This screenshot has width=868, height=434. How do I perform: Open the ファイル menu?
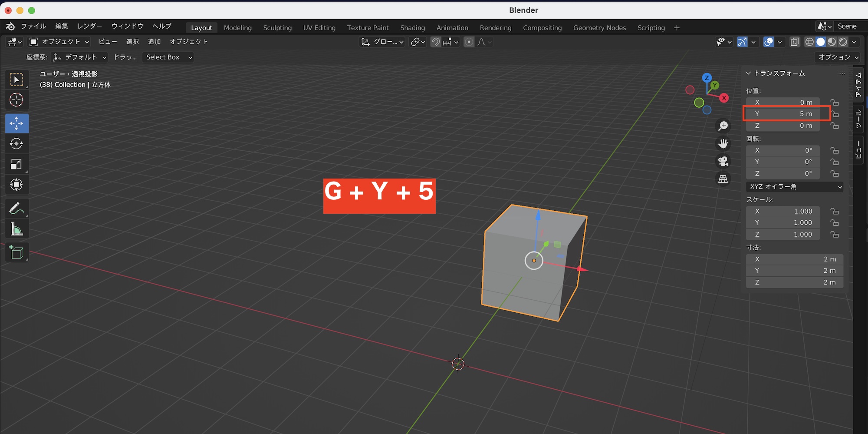33,27
